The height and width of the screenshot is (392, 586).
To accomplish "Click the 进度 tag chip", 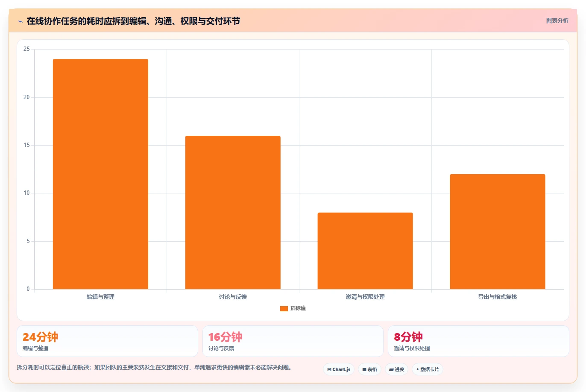I will point(396,369).
